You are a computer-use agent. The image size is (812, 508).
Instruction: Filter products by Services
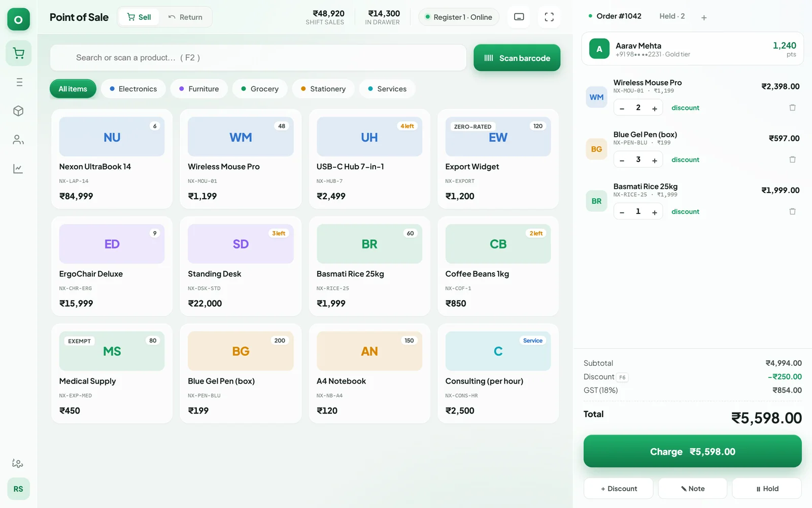pos(387,89)
